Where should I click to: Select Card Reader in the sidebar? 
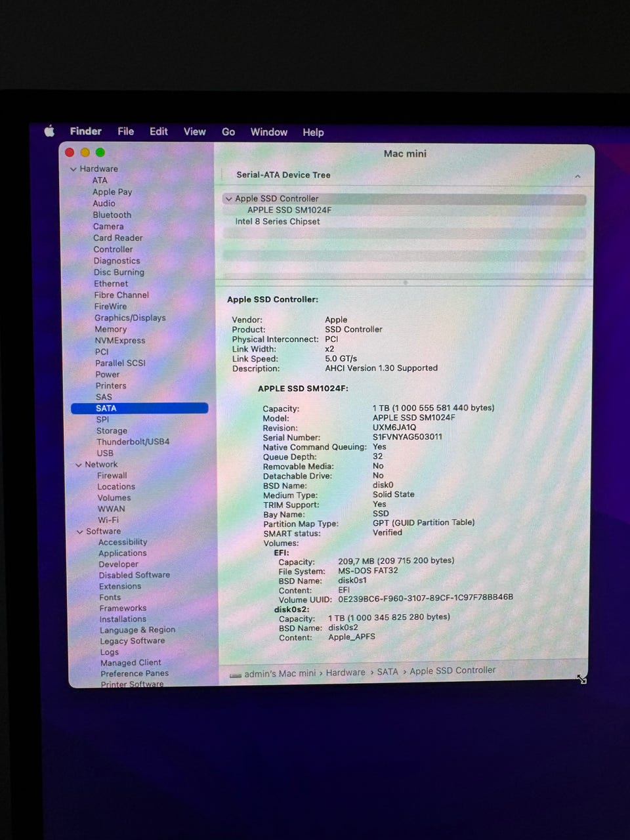coord(118,238)
